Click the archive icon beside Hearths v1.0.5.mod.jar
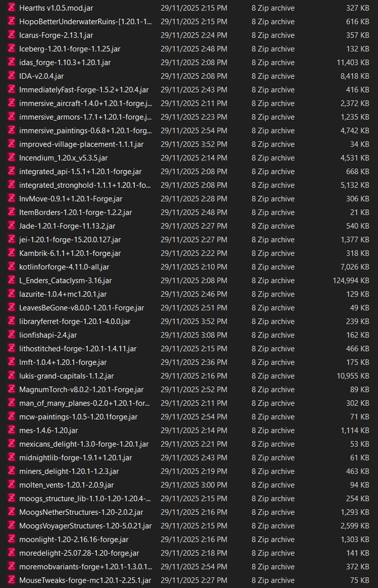 click(11, 8)
